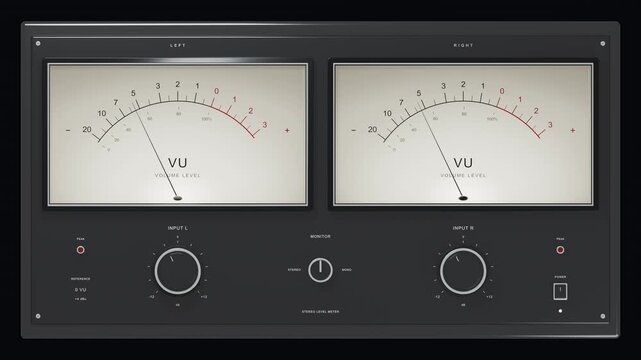Click the INPUT L label

point(177,228)
